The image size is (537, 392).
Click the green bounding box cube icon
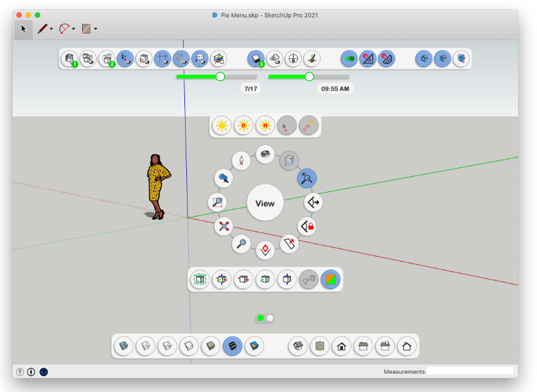[x=200, y=279]
